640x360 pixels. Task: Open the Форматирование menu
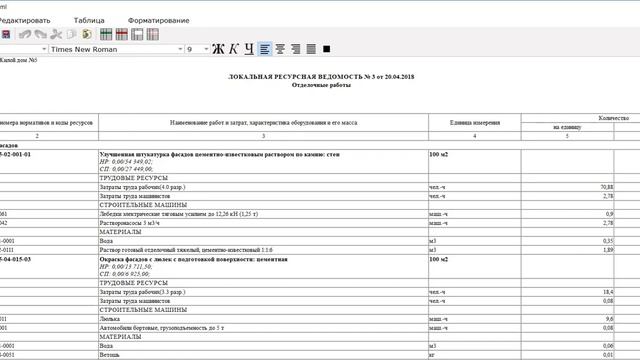[158, 20]
